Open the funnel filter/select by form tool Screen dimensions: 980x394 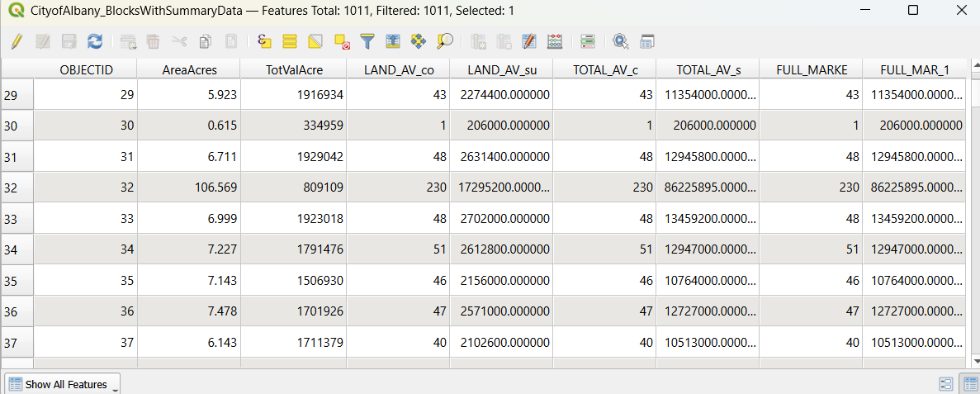pos(367,41)
